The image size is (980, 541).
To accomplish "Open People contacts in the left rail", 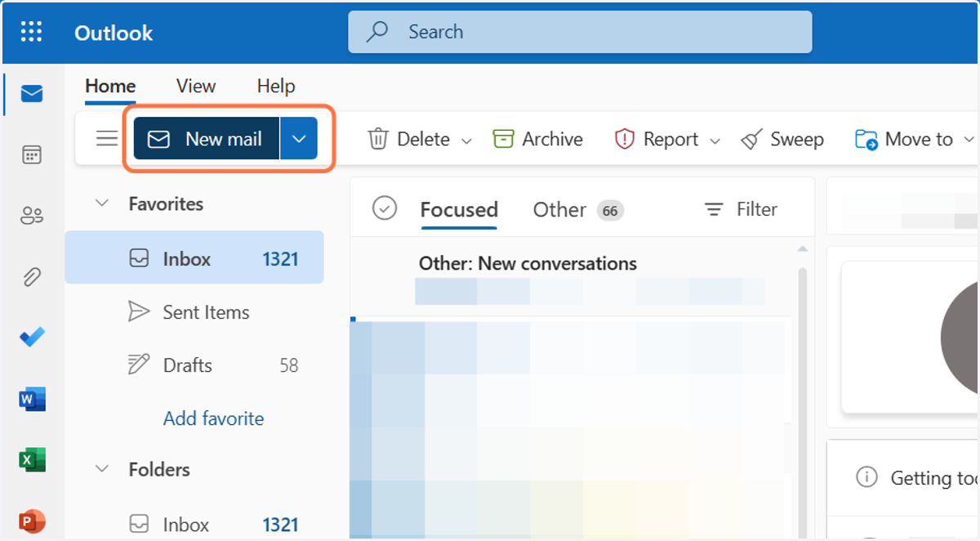I will 32,216.
